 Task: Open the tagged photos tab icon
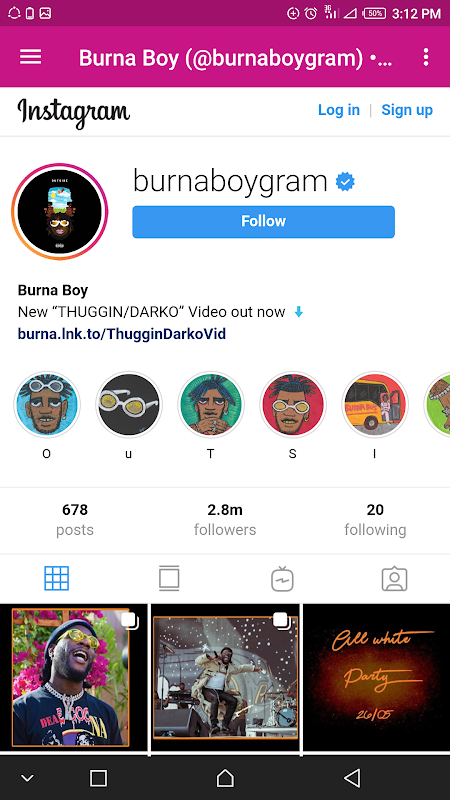(394, 579)
